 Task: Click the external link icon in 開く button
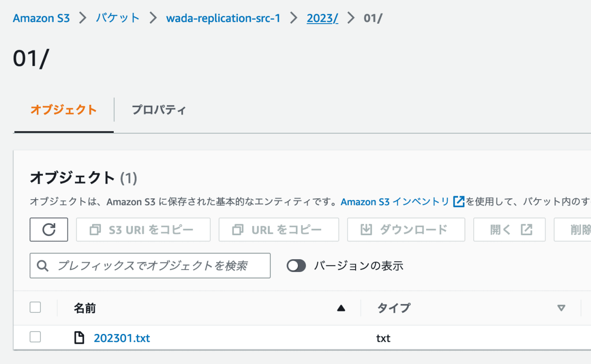pyautogui.click(x=526, y=230)
